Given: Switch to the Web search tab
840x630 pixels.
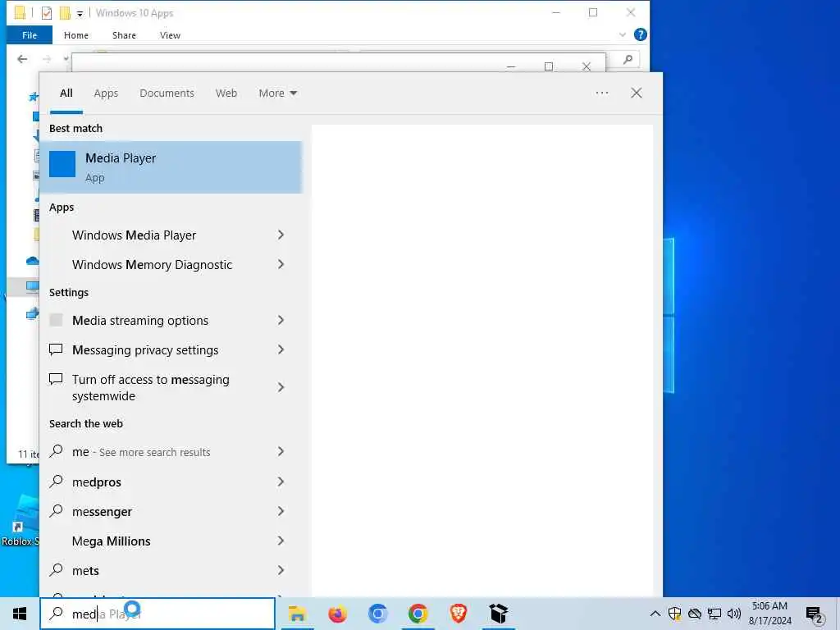Looking at the screenshot, I should 226,94.
